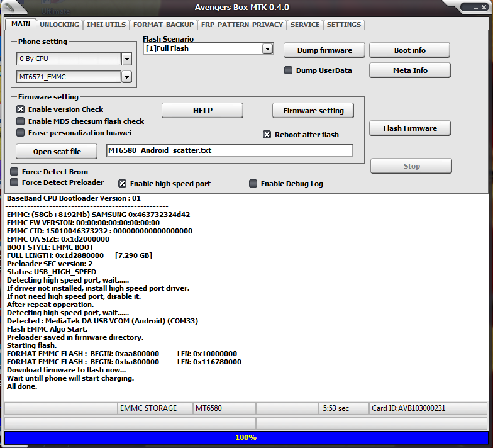
Task: Expand the MT6571_EMMC model dropdown arrow
Action: coord(126,77)
